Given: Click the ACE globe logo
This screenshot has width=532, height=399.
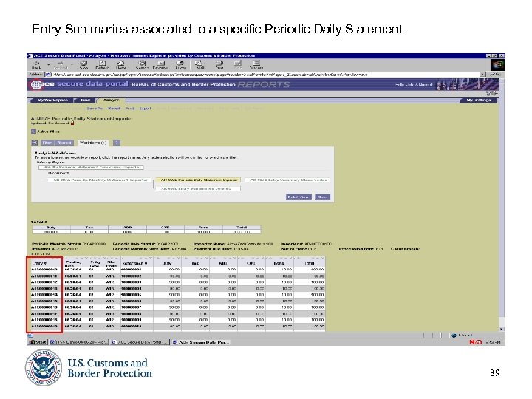Looking at the screenshot, I should point(36,84).
